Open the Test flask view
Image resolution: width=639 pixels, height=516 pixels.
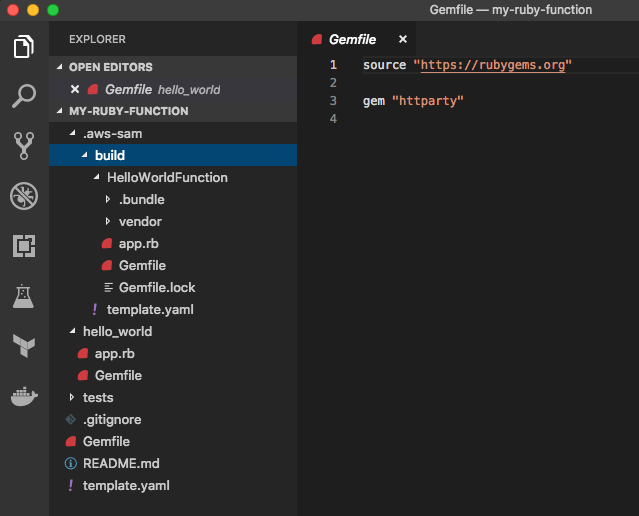[23, 296]
